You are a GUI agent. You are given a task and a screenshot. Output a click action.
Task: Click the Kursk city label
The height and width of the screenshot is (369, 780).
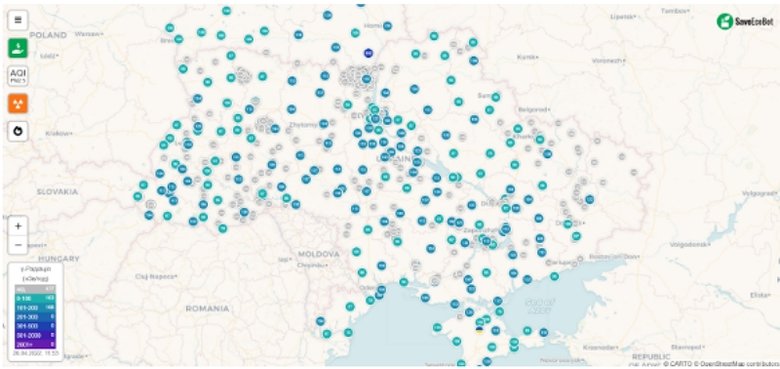point(527,57)
